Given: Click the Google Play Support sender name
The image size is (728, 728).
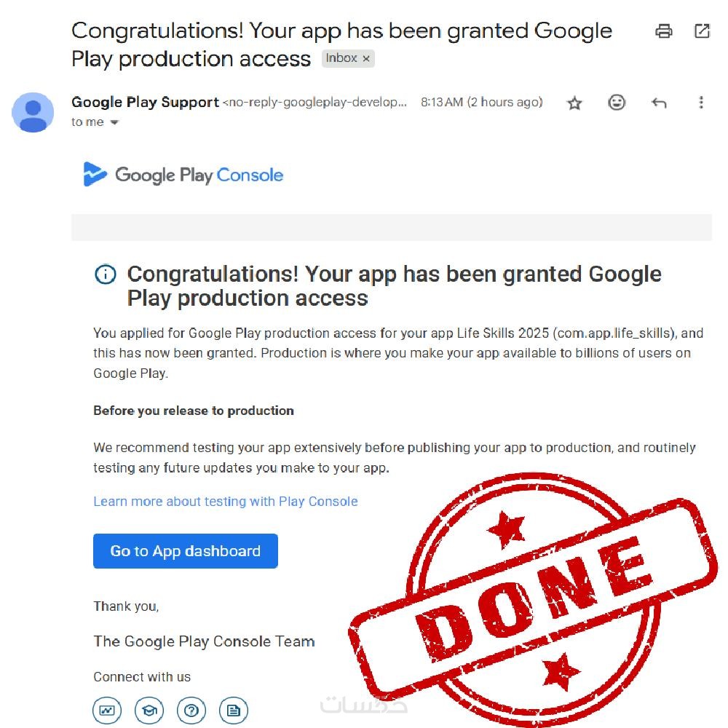Looking at the screenshot, I should tap(145, 103).
